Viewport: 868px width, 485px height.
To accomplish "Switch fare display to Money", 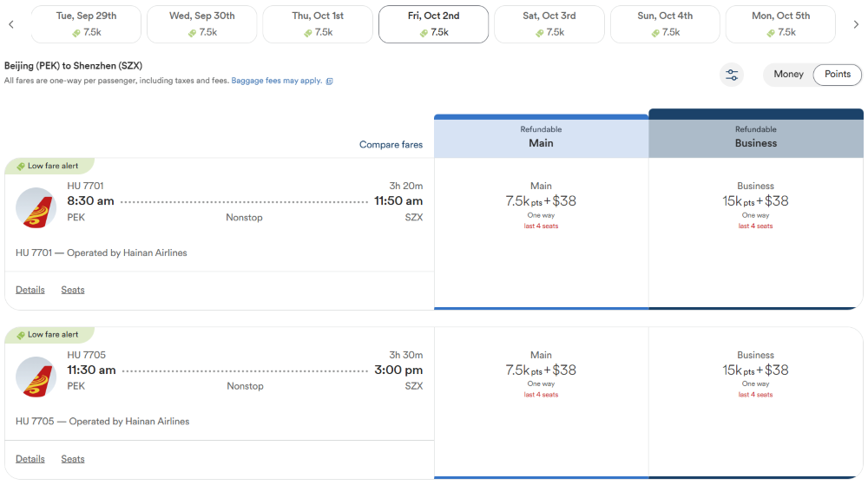I will pyautogui.click(x=788, y=74).
